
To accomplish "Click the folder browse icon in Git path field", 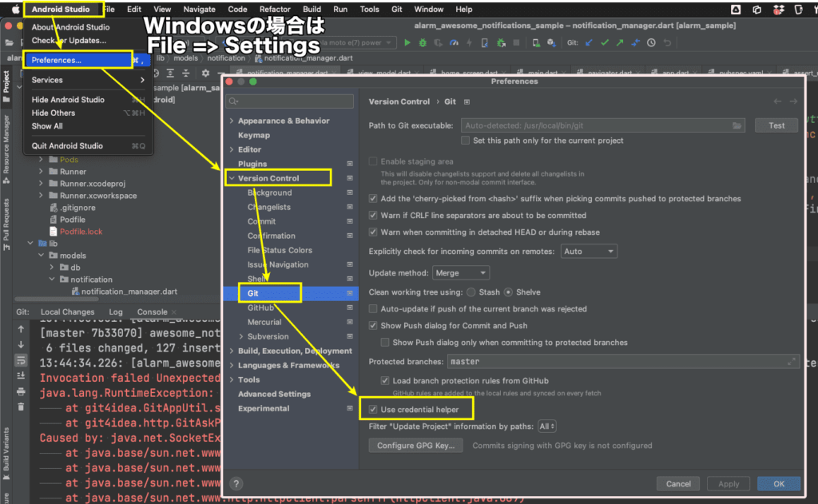I will click(737, 125).
